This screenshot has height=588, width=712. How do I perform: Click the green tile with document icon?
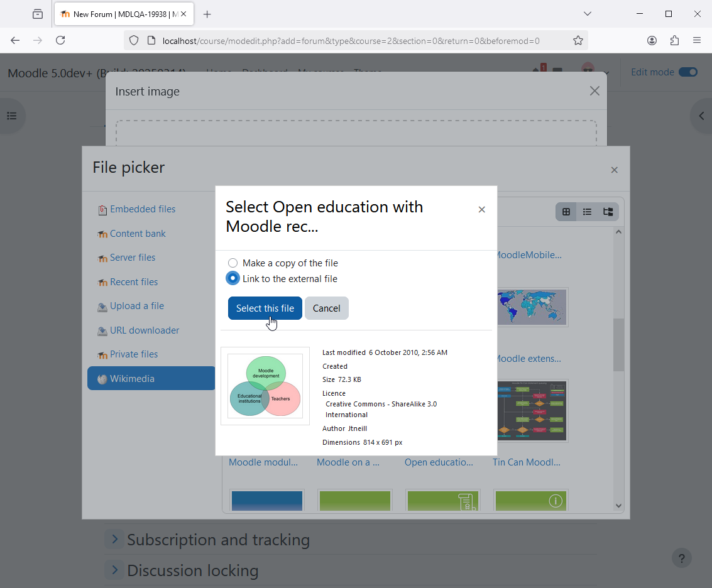pos(443,501)
